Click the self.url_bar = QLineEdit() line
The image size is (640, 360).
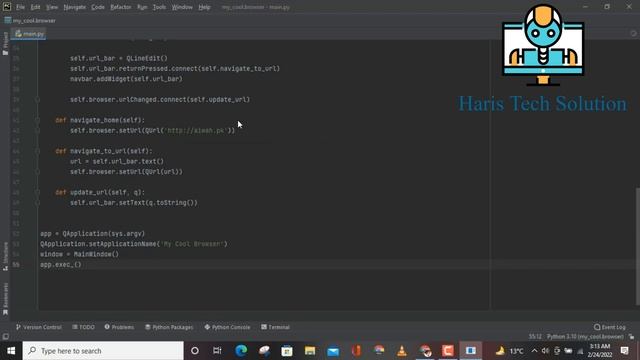118,58
